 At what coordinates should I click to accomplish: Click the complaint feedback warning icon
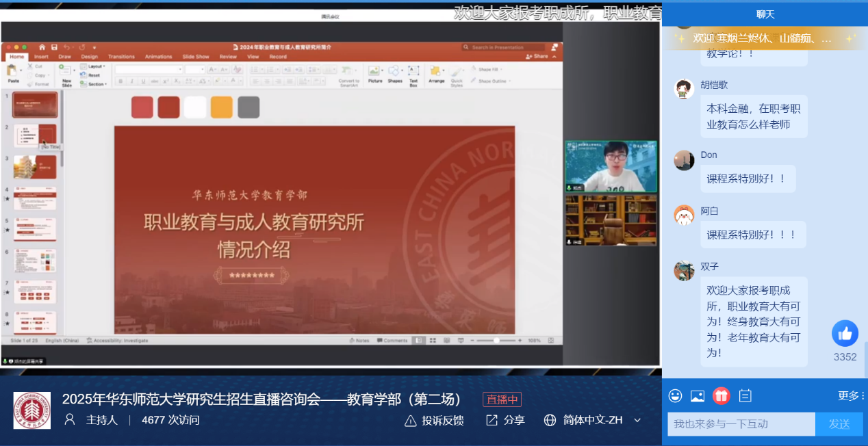point(411,420)
